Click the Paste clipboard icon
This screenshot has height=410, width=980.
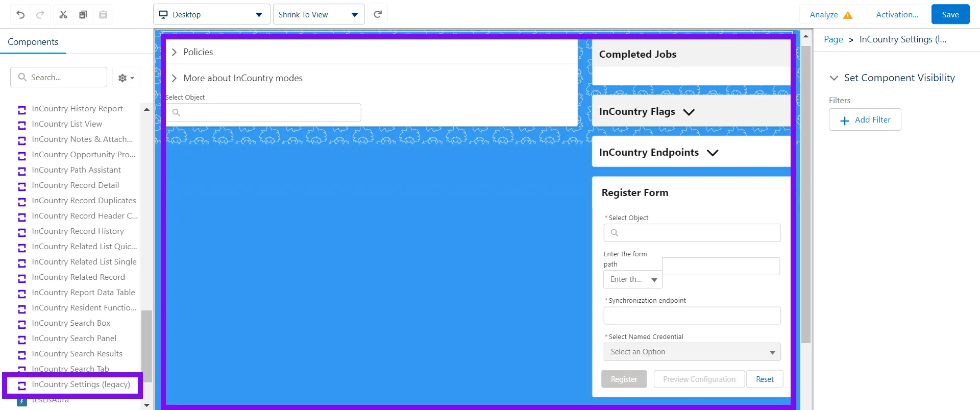point(103,14)
